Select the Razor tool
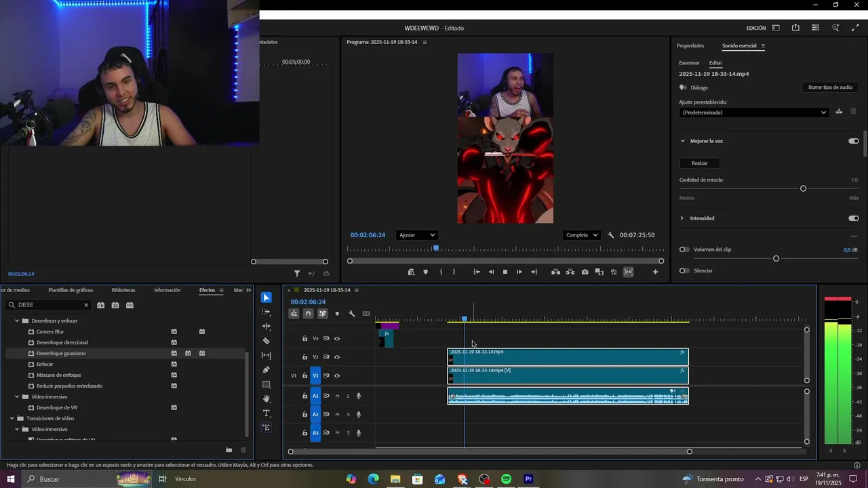This screenshot has width=868, height=488. (266, 341)
